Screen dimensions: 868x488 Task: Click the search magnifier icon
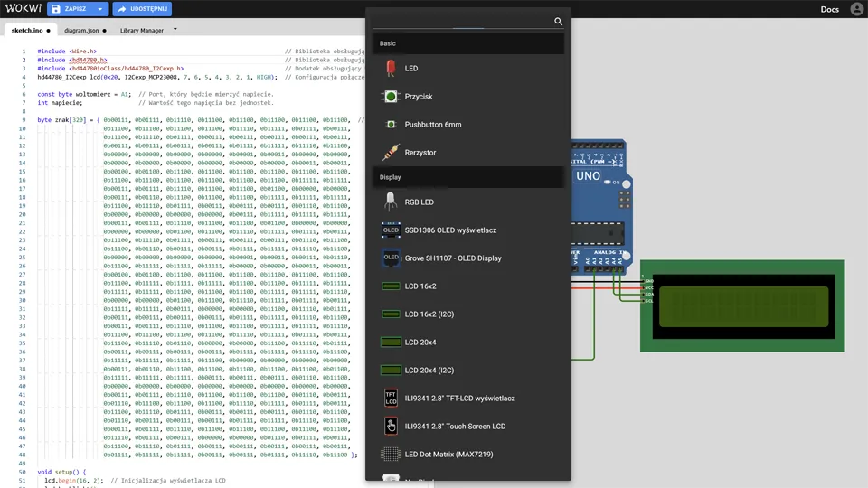(x=558, y=21)
